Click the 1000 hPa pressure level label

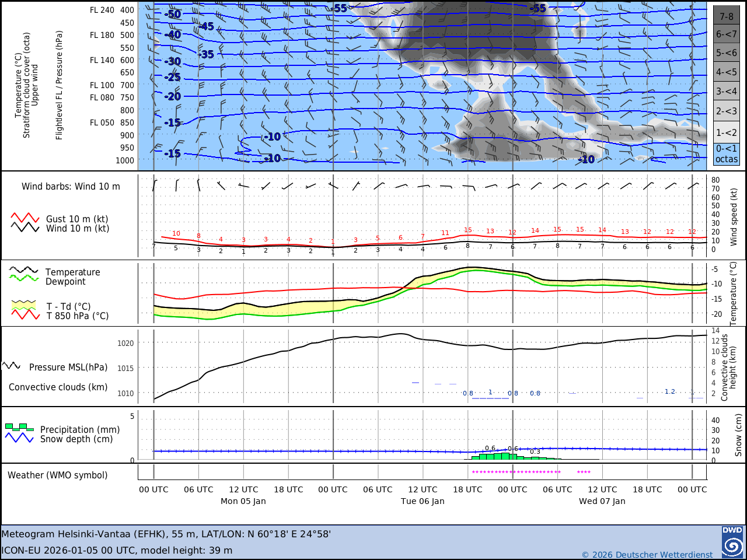tap(125, 160)
